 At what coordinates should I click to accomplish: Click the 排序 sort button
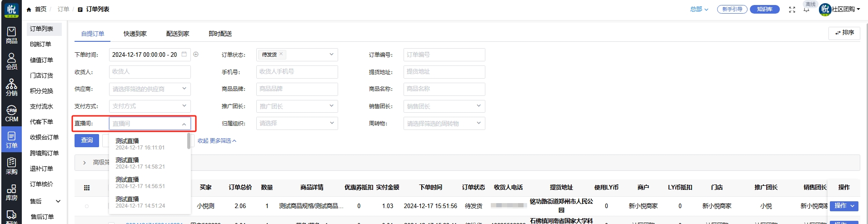coord(844,33)
